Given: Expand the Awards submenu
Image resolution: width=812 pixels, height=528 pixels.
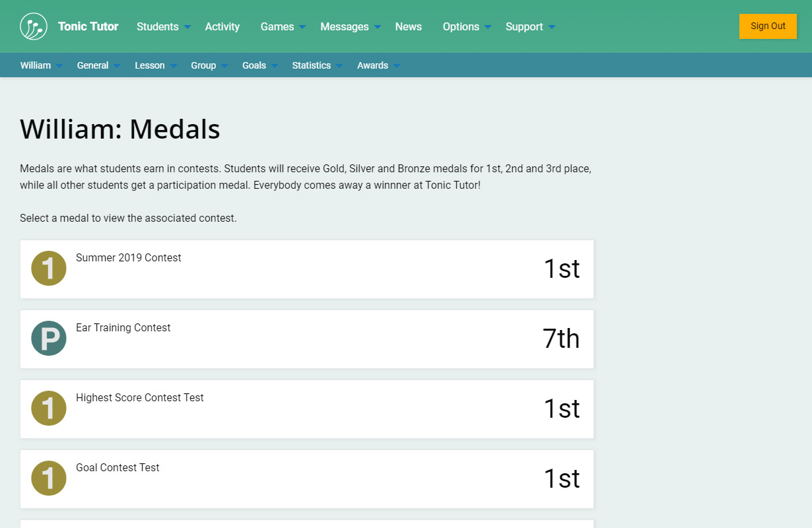Looking at the screenshot, I should pyautogui.click(x=378, y=65).
